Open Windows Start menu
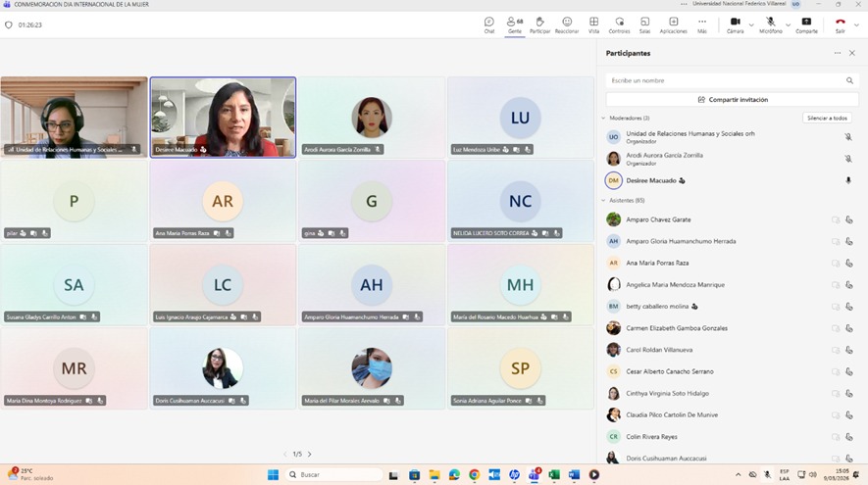The image size is (868, 485). [x=273, y=474]
